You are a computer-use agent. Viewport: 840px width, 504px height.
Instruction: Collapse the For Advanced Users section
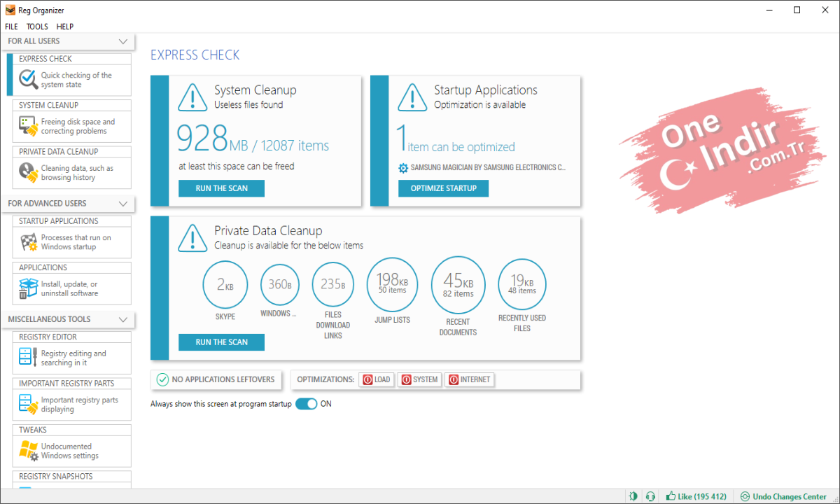click(x=123, y=204)
